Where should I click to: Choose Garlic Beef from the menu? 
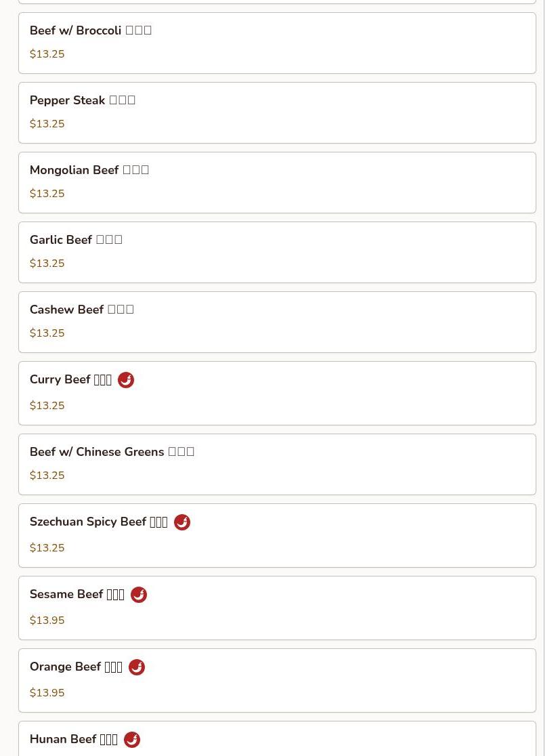tap(277, 252)
